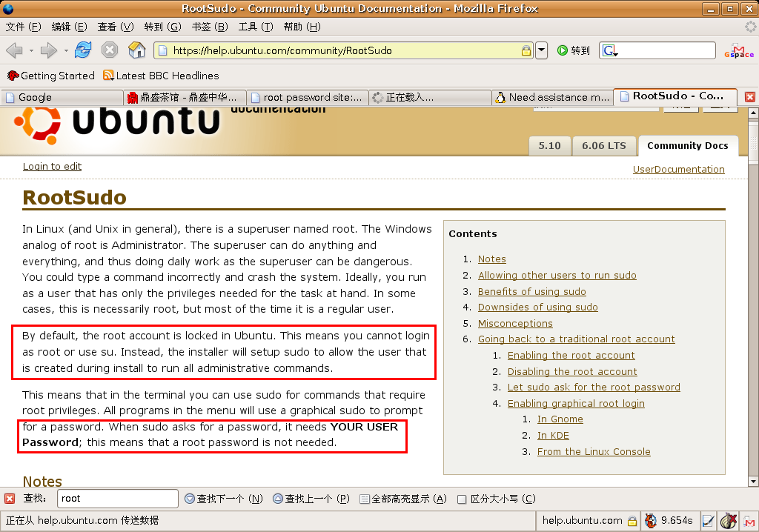Open Let sudo ask for the root password

(594, 388)
